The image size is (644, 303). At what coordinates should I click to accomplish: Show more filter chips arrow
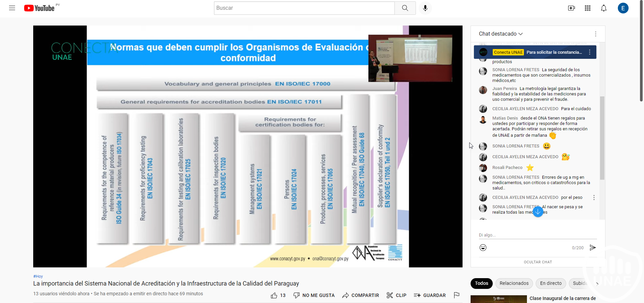[597, 284]
